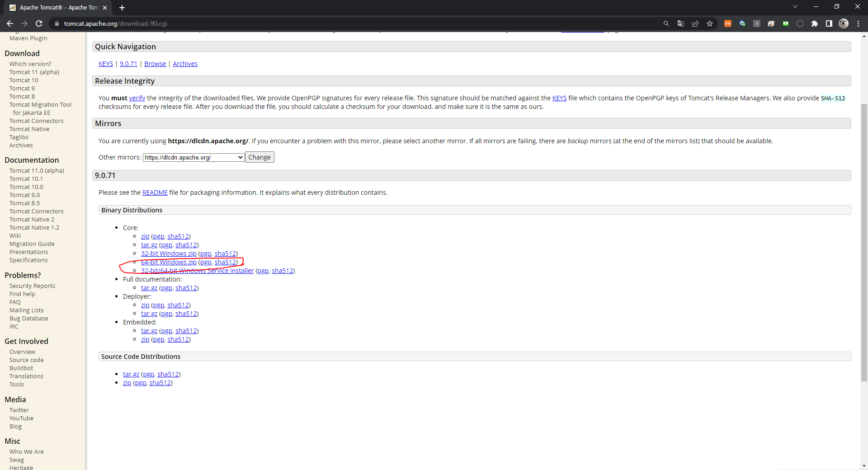Bookmark this page with the star icon
This screenshot has height=470, width=868.
710,23
